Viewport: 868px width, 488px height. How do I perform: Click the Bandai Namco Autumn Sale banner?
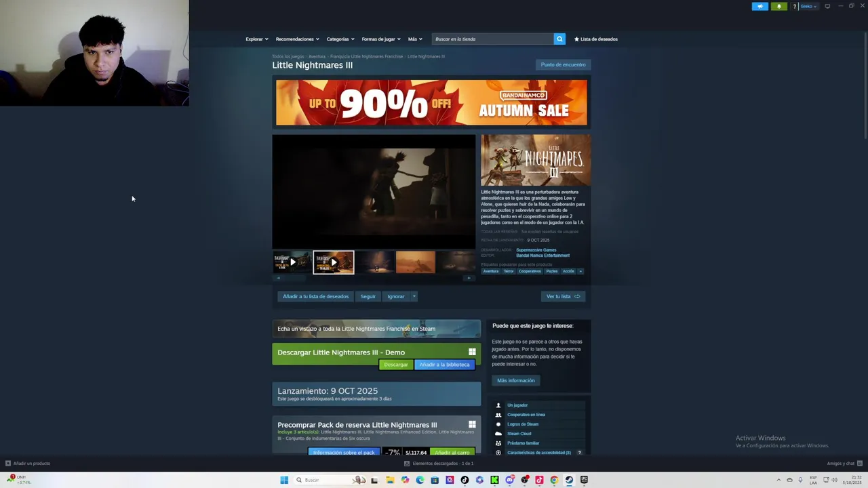pos(431,102)
